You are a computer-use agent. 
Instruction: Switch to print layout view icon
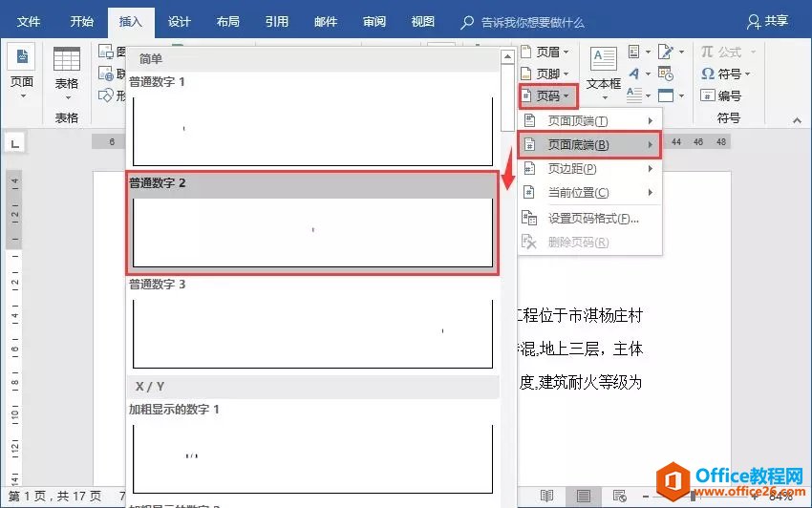point(583,497)
